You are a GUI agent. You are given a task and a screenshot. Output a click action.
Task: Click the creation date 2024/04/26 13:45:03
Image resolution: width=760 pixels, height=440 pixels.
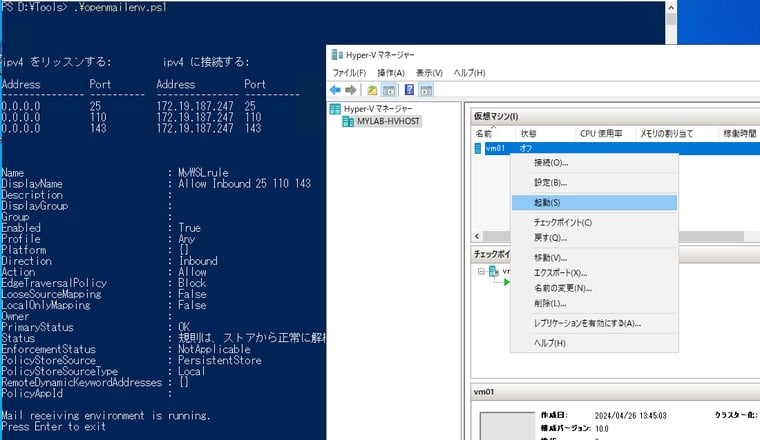630,416
